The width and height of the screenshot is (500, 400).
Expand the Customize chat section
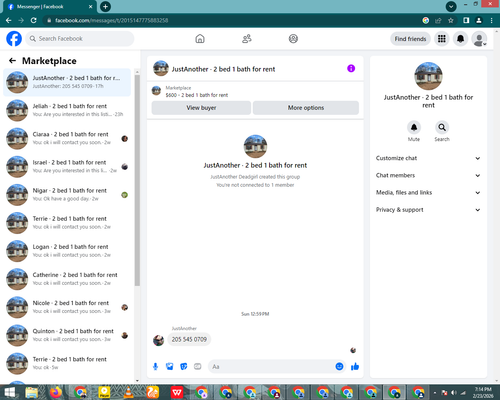pyautogui.click(x=428, y=158)
